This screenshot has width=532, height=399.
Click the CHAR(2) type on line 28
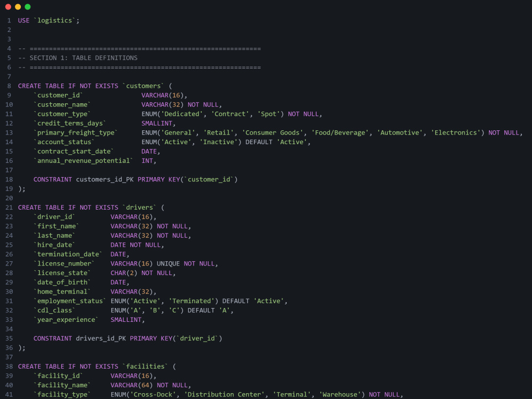coord(124,273)
